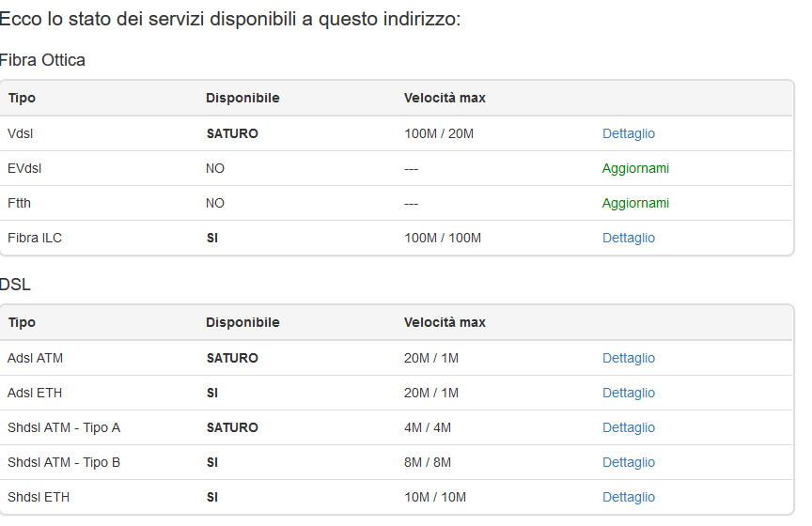
Task: Select the Fibra Ottica section heading
Action: pos(42,60)
